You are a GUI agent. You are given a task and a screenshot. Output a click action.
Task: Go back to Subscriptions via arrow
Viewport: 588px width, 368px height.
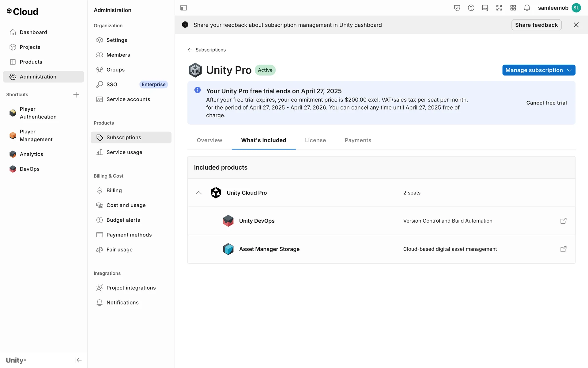tap(190, 50)
